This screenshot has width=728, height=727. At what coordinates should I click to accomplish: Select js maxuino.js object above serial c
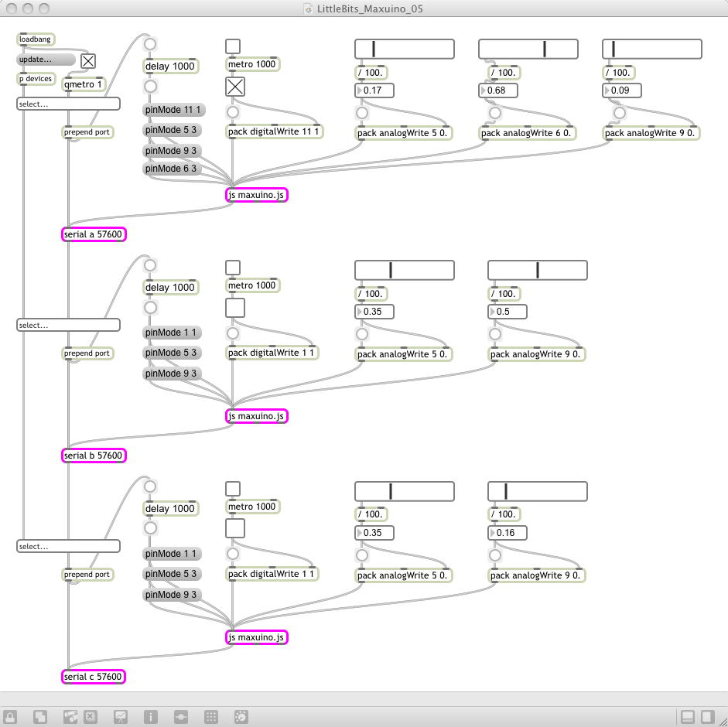pyautogui.click(x=257, y=637)
